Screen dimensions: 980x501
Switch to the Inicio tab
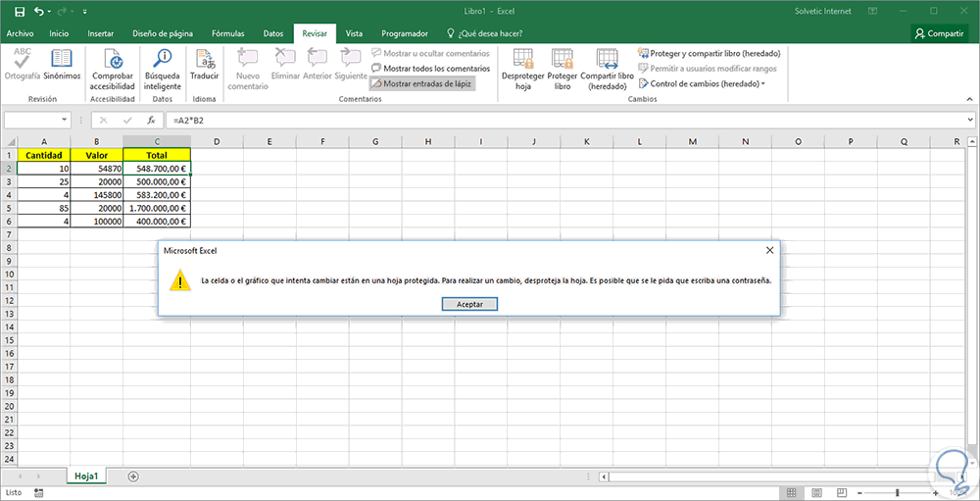tap(59, 33)
